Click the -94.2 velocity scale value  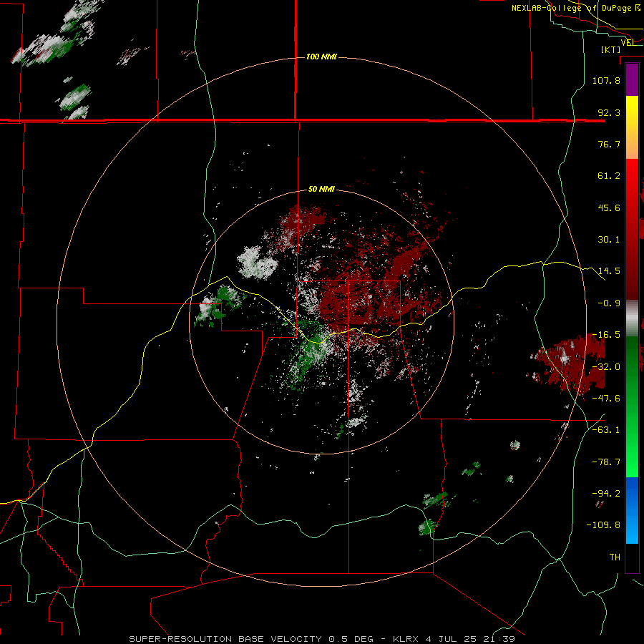[606, 494]
